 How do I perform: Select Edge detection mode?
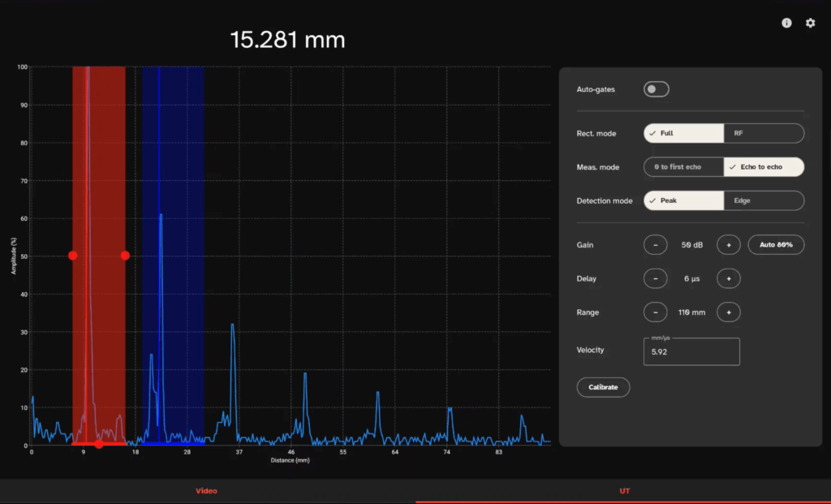764,200
